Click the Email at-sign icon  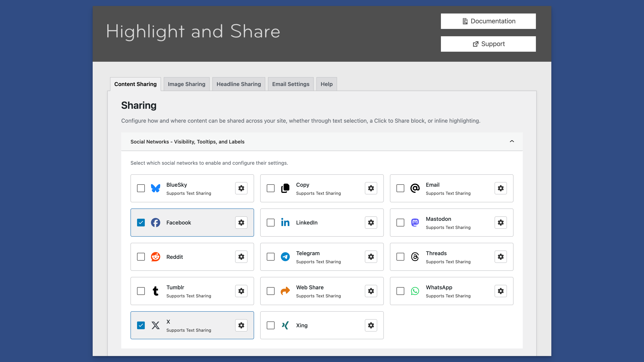coord(415,188)
